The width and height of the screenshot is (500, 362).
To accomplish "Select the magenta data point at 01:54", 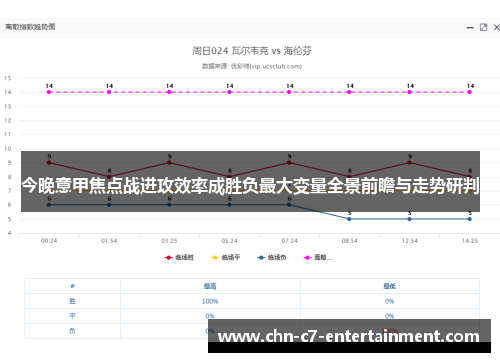I will pos(109,92).
